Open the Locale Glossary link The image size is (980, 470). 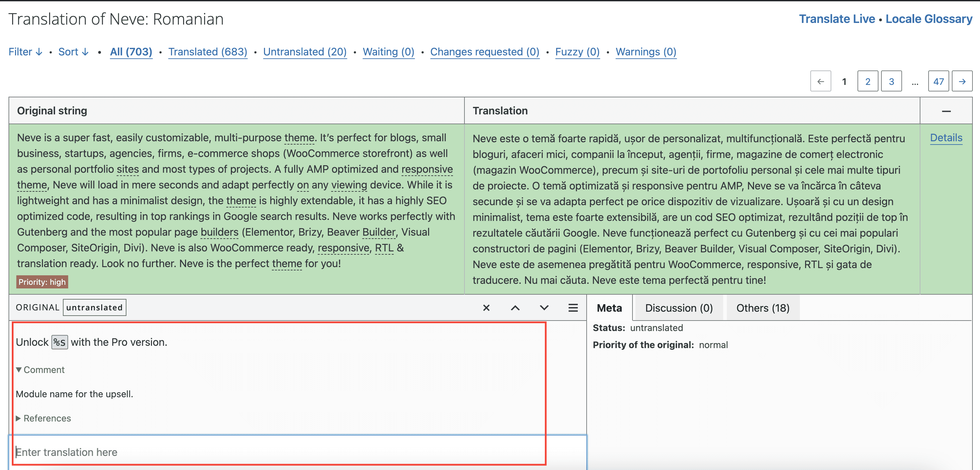pyautogui.click(x=929, y=19)
